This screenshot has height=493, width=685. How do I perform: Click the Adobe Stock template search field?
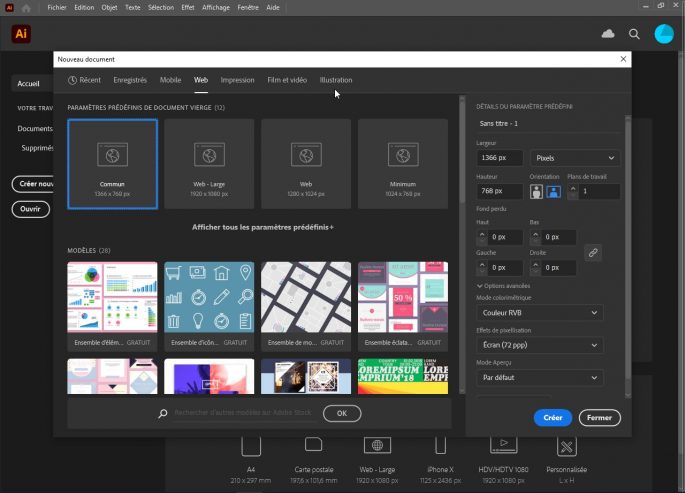pyautogui.click(x=243, y=413)
